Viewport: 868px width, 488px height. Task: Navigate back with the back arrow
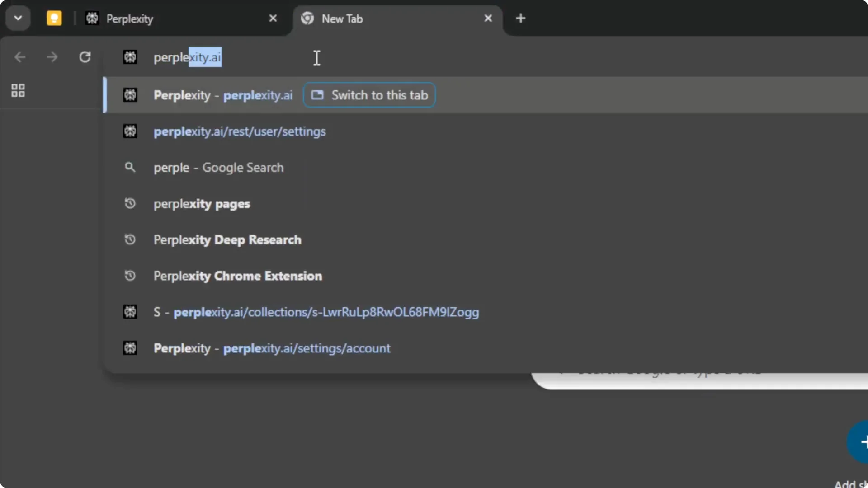coord(20,57)
